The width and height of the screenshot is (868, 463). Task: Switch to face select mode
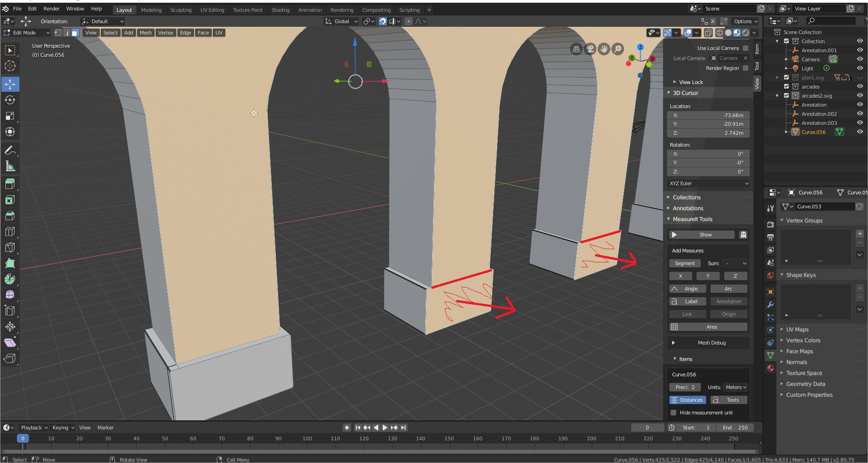tap(75, 33)
